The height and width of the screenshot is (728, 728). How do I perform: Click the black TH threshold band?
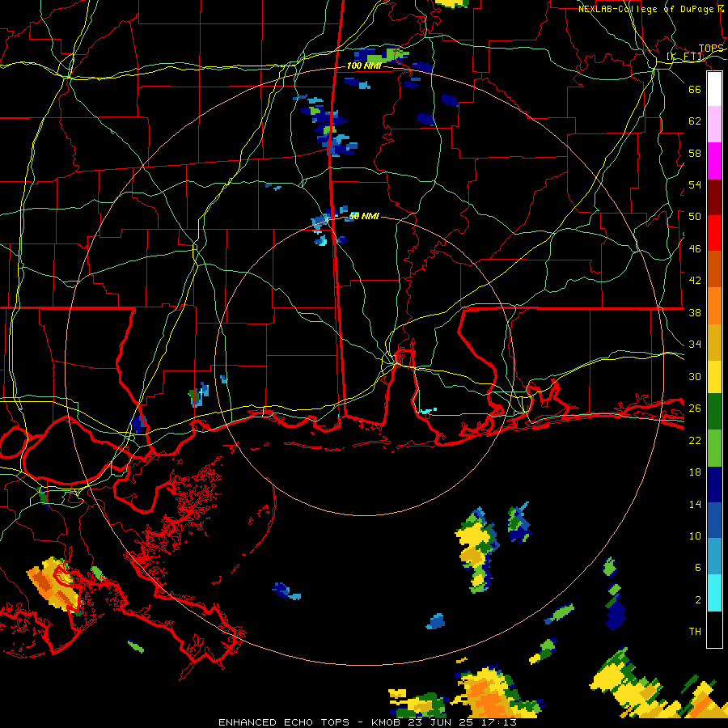tap(714, 629)
